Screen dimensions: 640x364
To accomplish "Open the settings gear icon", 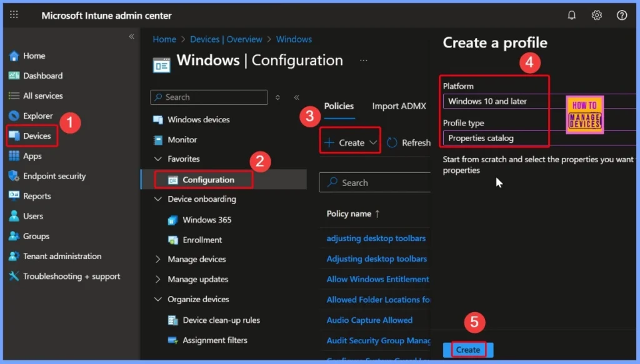I will 596,15.
